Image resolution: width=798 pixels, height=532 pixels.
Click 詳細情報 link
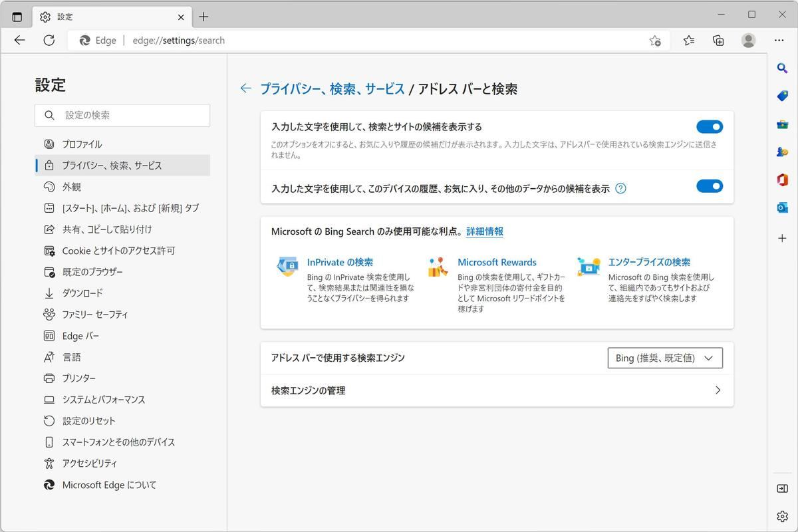[x=485, y=231]
